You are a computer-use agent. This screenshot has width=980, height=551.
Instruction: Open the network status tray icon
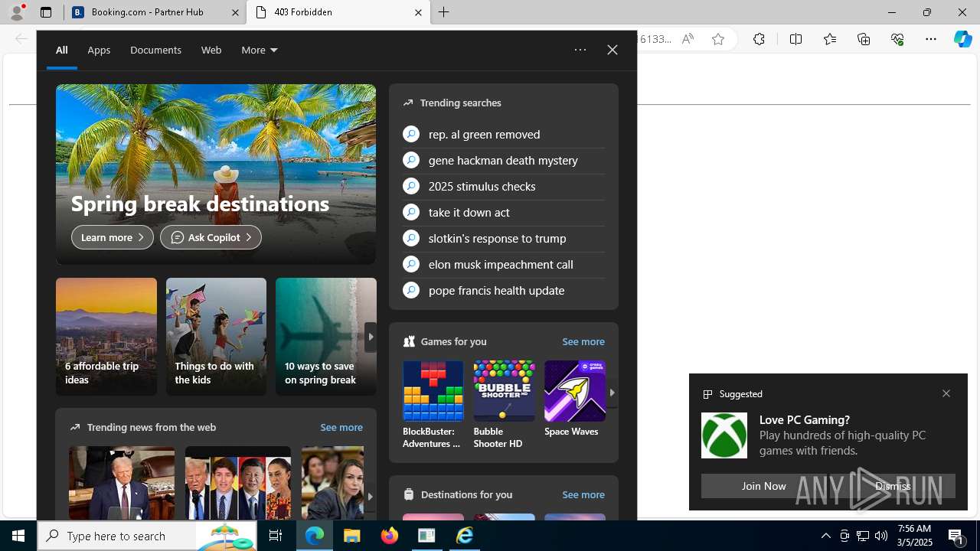pos(863,536)
